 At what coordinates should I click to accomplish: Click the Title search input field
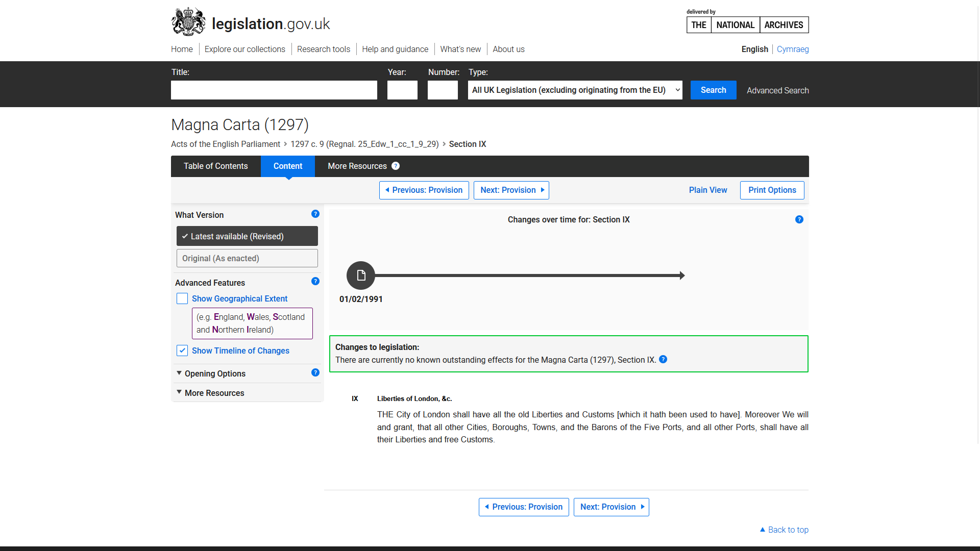(x=274, y=90)
